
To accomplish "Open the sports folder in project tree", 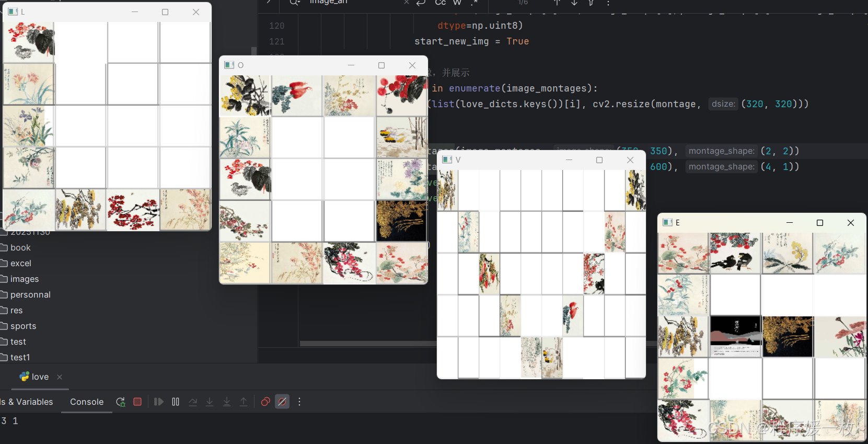I will point(23,326).
